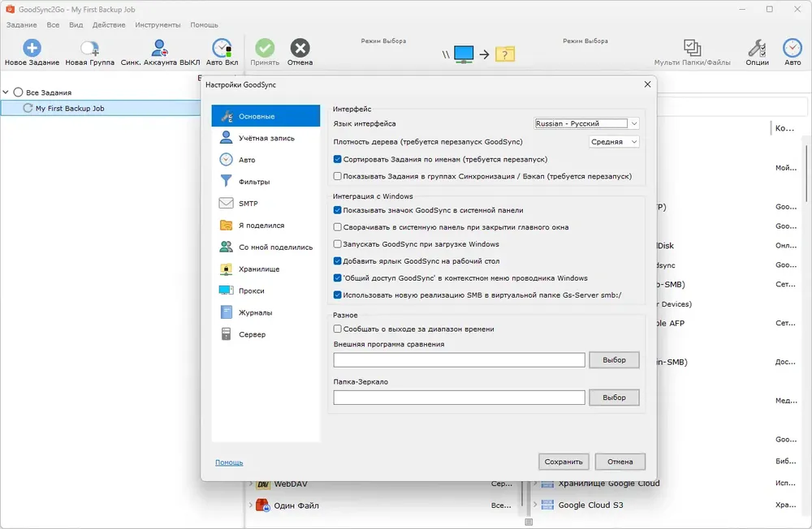Enable Запускать GoodSync при загрузке Windows
The width and height of the screenshot is (812, 529).
click(x=337, y=243)
